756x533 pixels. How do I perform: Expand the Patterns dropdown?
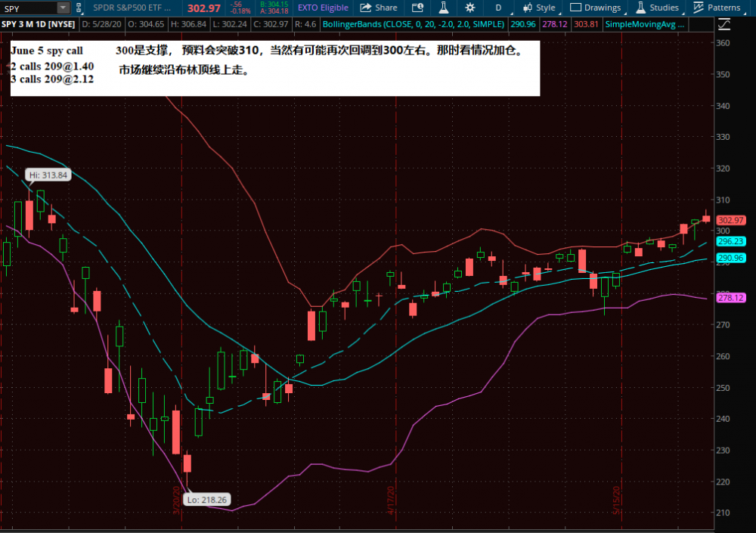[x=717, y=8]
